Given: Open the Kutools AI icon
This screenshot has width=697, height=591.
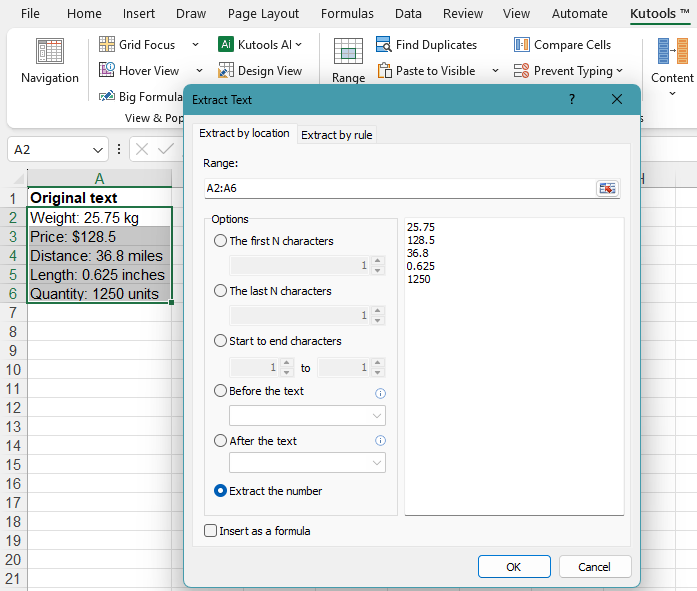Looking at the screenshot, I should point(226,44).
